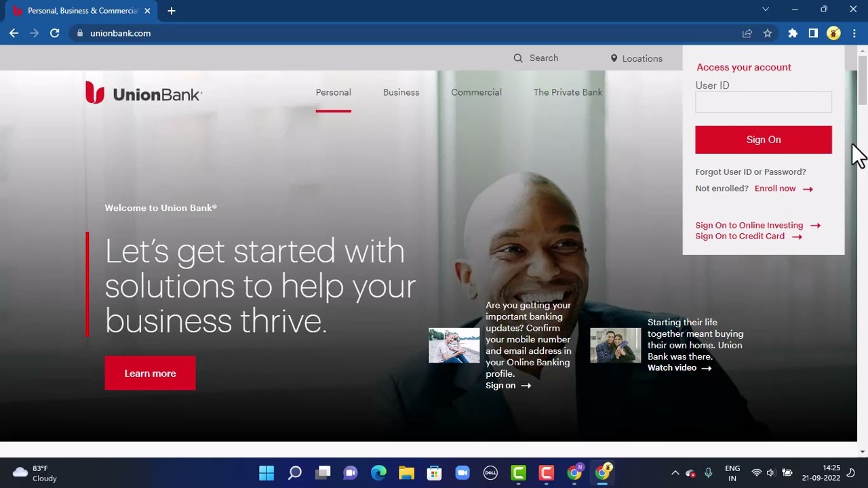Go to The Private Bank tab

click(x=568, y=93)
